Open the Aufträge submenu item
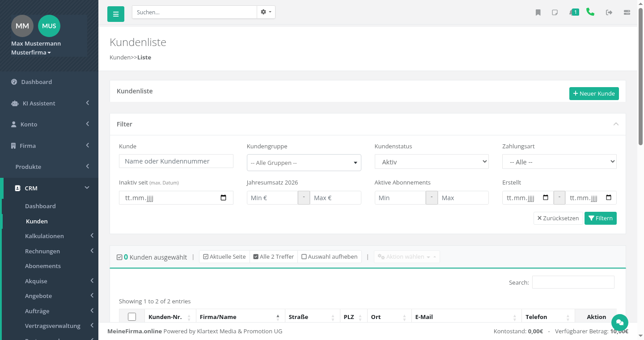 click(49, 311)
